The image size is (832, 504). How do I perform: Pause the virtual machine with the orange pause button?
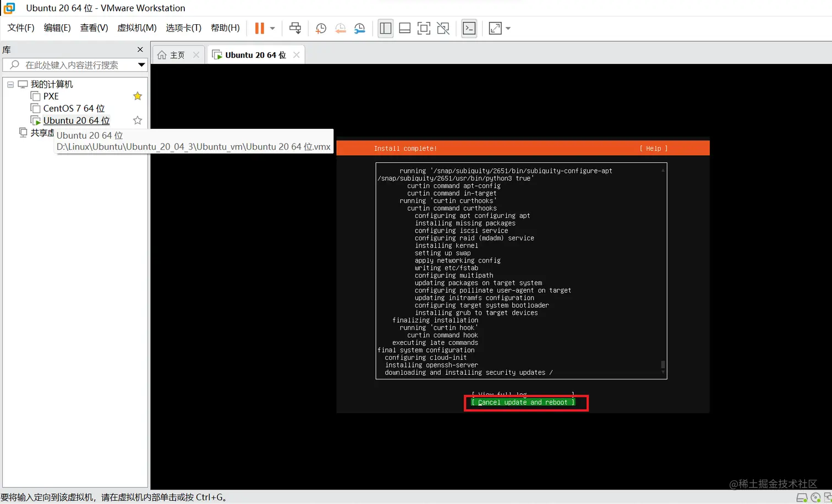coord(260,28)
